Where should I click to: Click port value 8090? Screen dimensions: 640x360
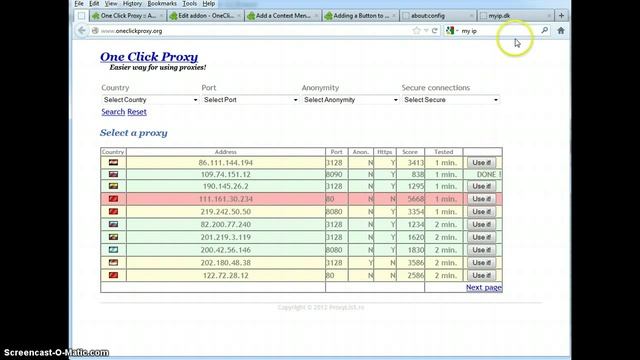click(x=334, y=174)
